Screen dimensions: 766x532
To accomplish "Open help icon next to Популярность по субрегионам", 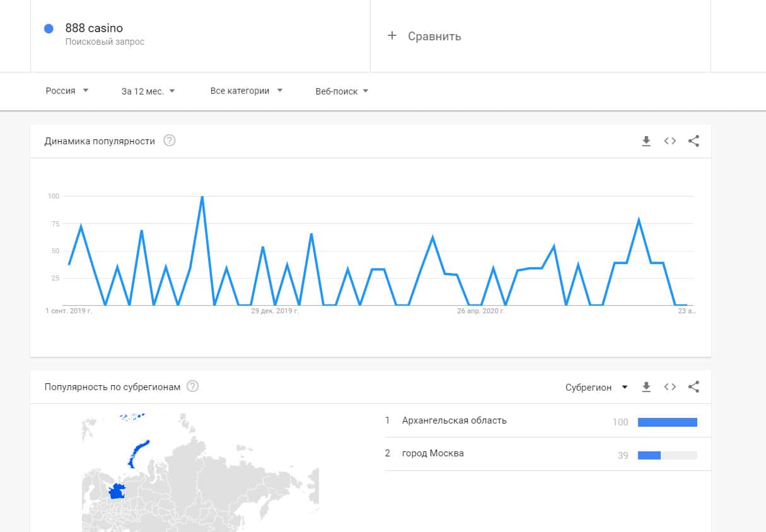I will click(193, 386).
